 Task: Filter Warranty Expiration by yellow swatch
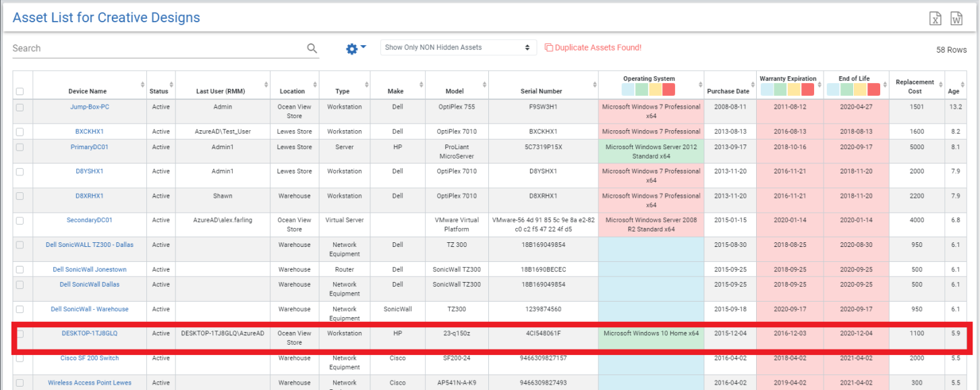794,89
